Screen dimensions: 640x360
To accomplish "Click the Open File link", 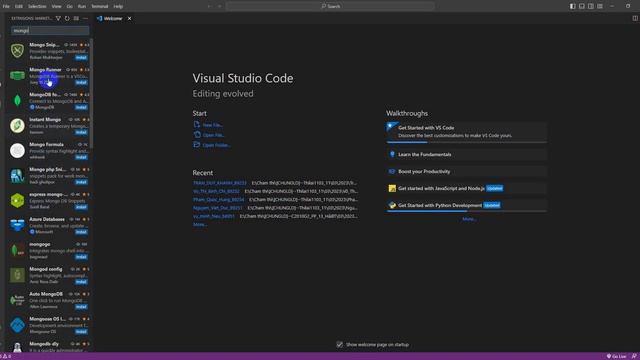I will coord(213,135).
